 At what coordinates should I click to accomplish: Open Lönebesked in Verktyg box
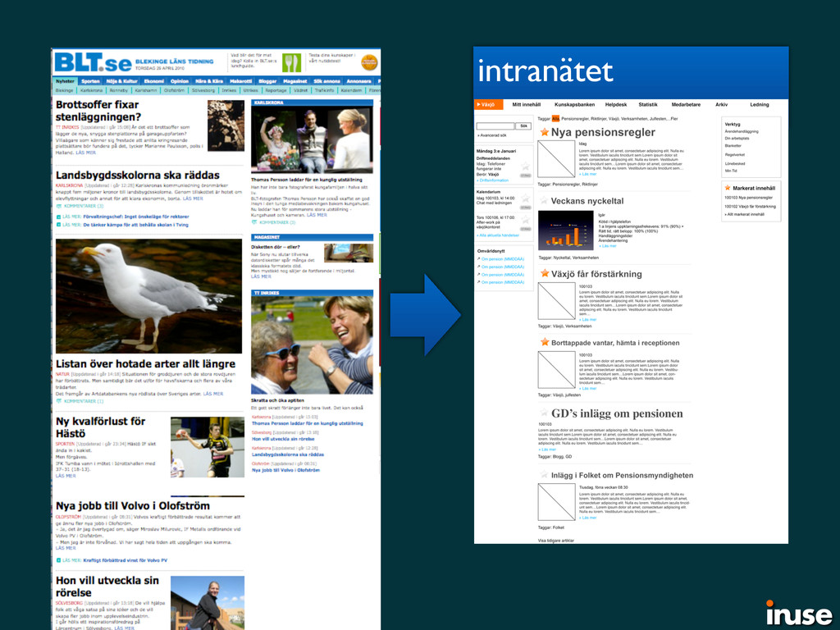pyautogui.click(x=734, y=163)
